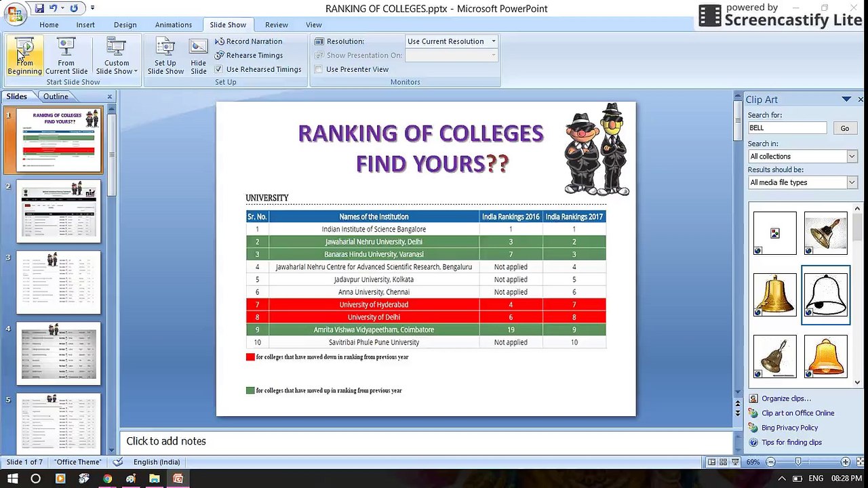Open the Animations ribbon tab
868x488 pixels.
(174, 24)
